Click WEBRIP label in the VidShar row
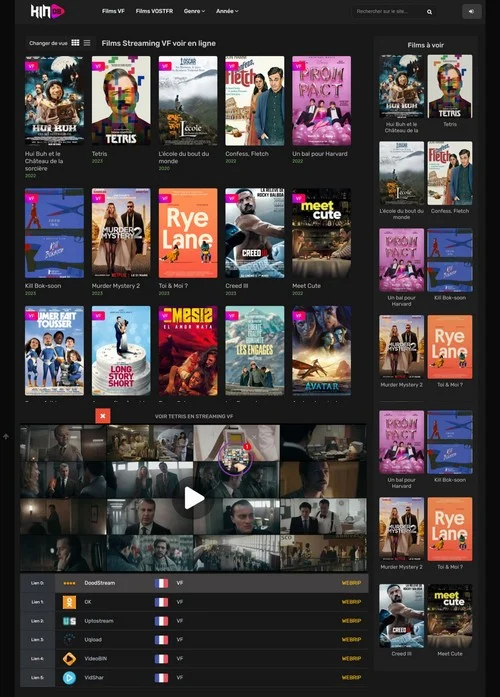 [x=351, y=678]
